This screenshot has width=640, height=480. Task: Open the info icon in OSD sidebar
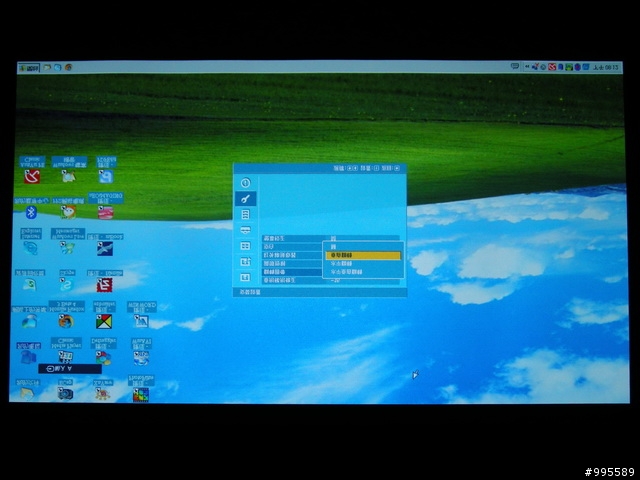[245, 182]
